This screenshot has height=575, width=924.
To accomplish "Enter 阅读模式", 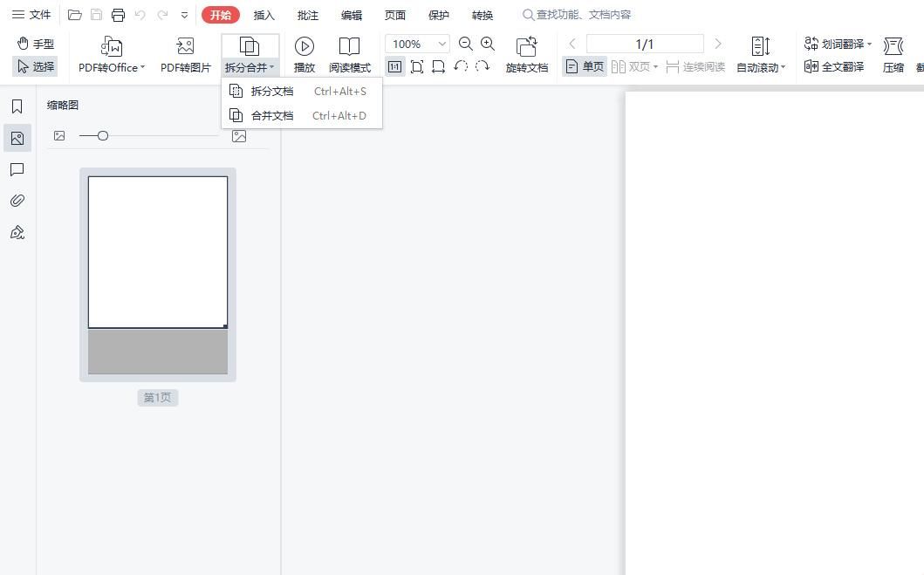I will point(350,54).
